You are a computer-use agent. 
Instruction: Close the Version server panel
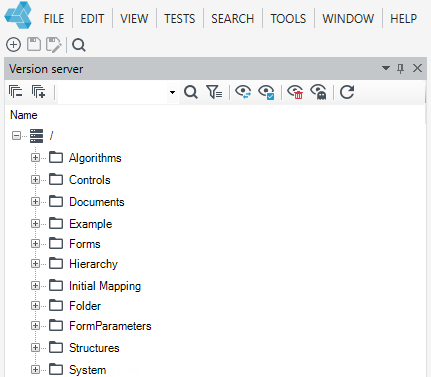pyautogui.click(x=417, y=68)
